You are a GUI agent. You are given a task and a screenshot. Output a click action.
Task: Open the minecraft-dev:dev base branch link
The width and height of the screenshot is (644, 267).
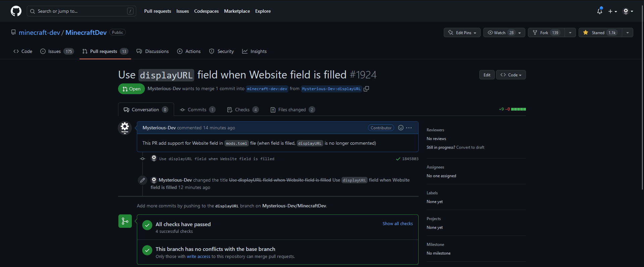(267, 89)
